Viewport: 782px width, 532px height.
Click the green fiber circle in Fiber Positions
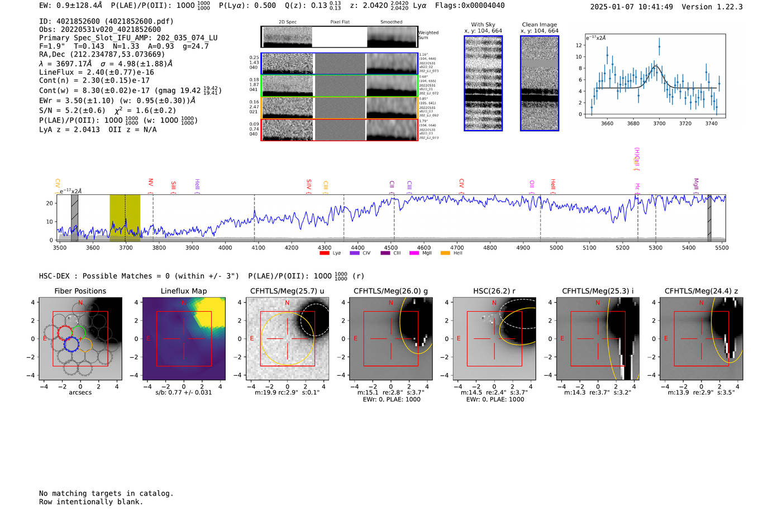click(x=78, y=333)
